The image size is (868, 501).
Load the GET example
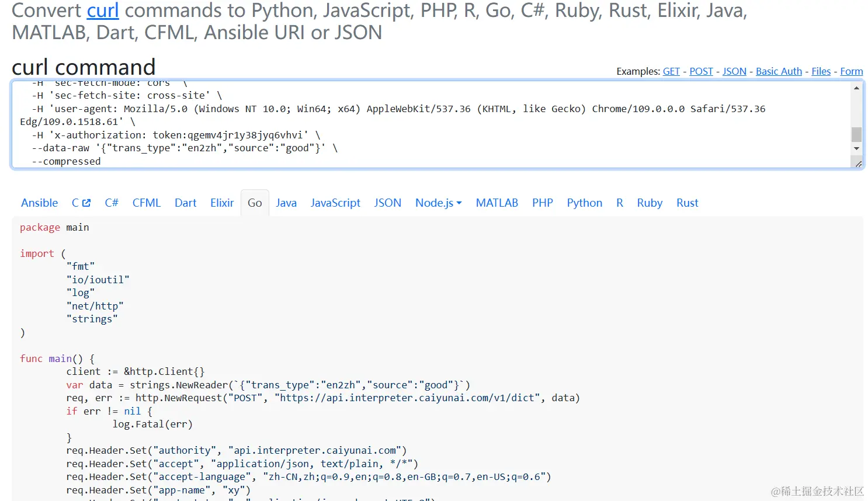pyautogui.click(x=671, y=71)
